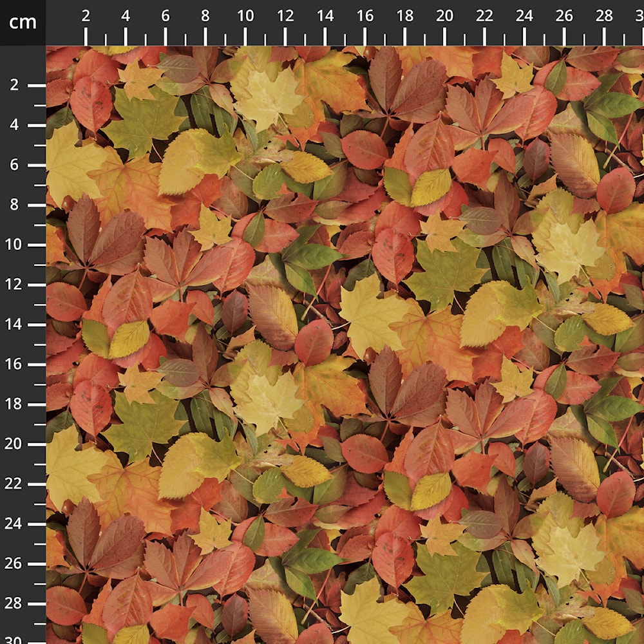This screenshot has width=644, height=644.
Task: Click the 10 mark on top ruler
Action: (245, 16)
